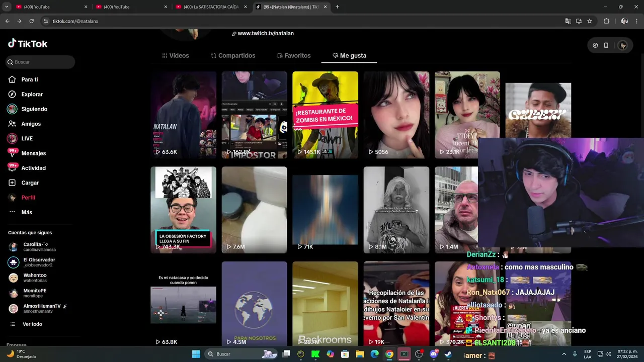644x362 pixels.
Task: Open the blurry video with 71K views
Action: 325,210
